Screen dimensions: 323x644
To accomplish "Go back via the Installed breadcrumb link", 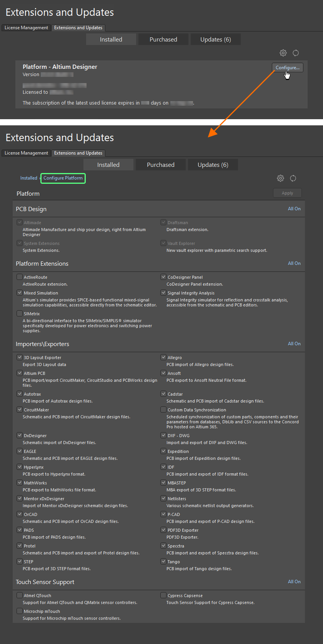I will pos(29,178).
